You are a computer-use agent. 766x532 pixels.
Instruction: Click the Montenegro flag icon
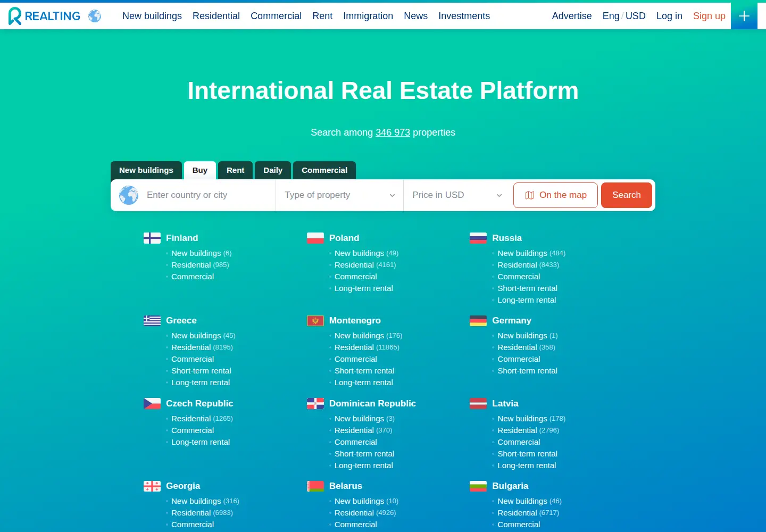click(x=315, y=320)
